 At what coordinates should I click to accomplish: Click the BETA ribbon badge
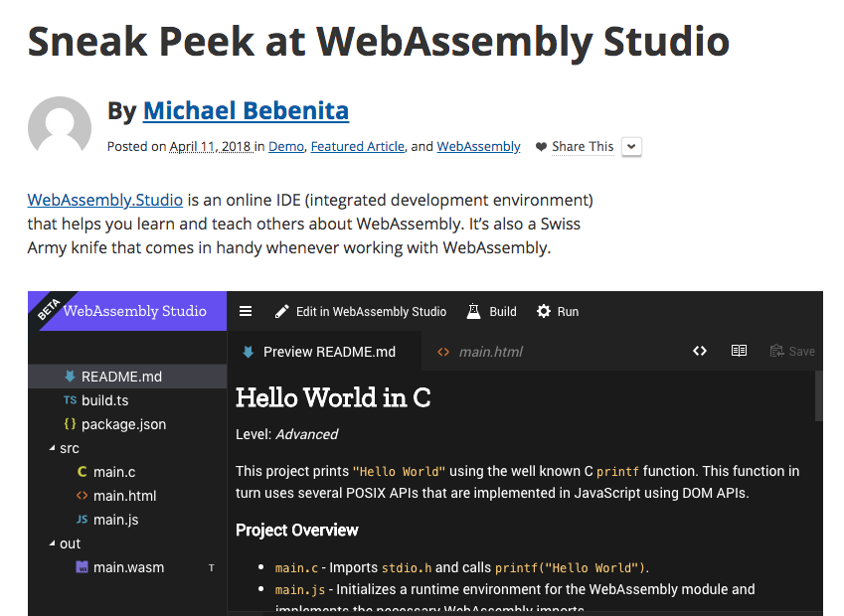tap(49, 309)
